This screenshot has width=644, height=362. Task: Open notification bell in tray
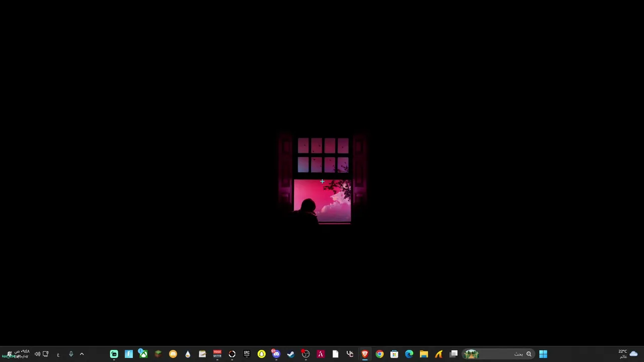pyautogui.click(x=9, y=354)
